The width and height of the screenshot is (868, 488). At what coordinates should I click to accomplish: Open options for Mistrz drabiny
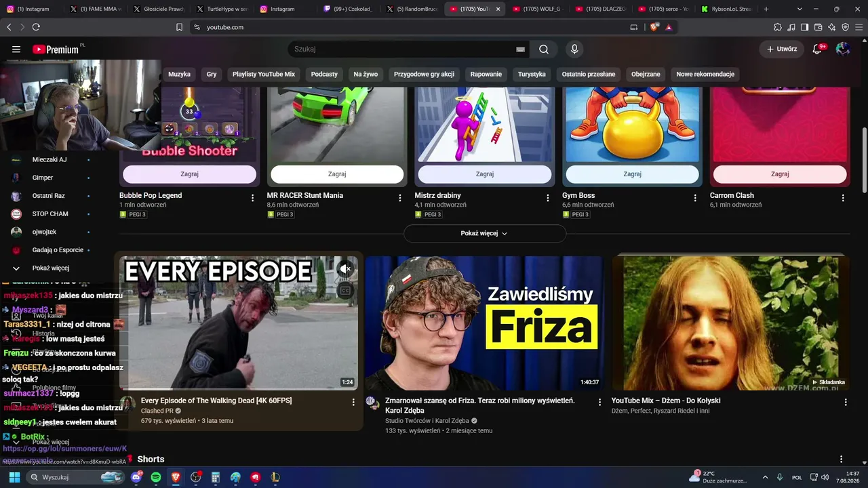click(x=548, y=198)
